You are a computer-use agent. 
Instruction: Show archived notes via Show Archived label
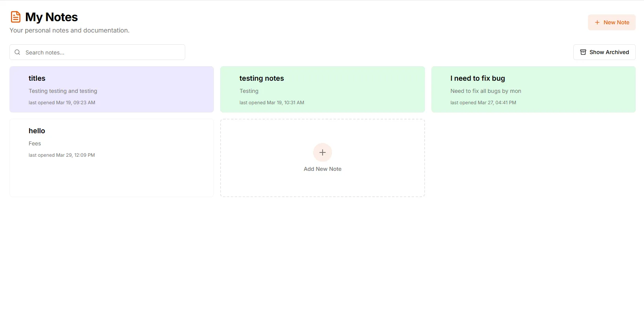pos(609,52)
